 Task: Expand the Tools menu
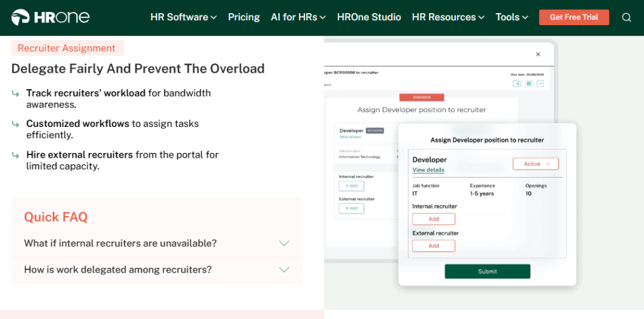point(512,17)
